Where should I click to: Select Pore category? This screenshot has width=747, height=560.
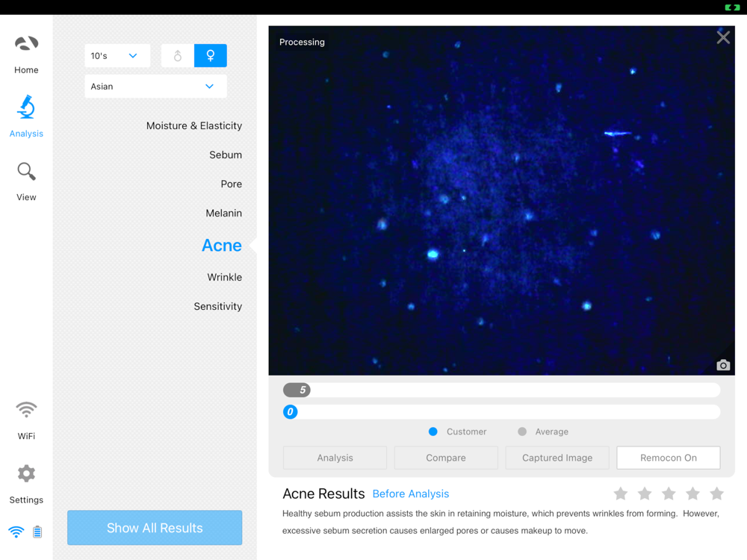click(x=231, y=184)
